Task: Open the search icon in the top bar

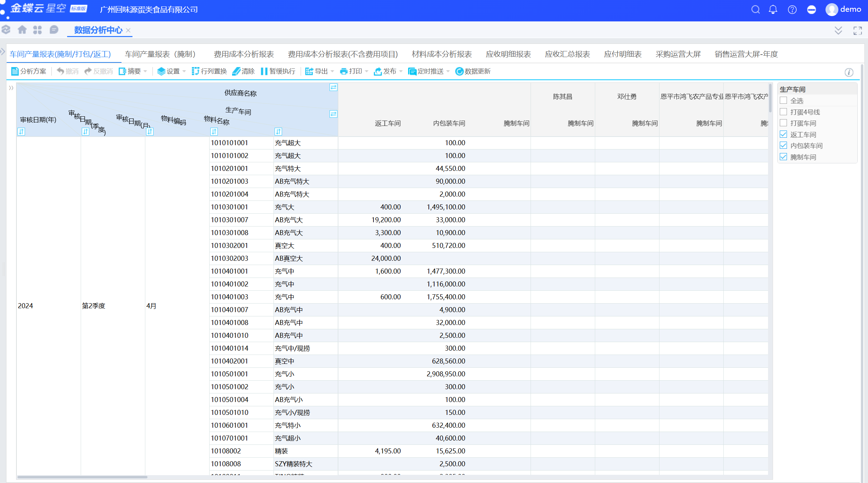Action: point(755,10)
